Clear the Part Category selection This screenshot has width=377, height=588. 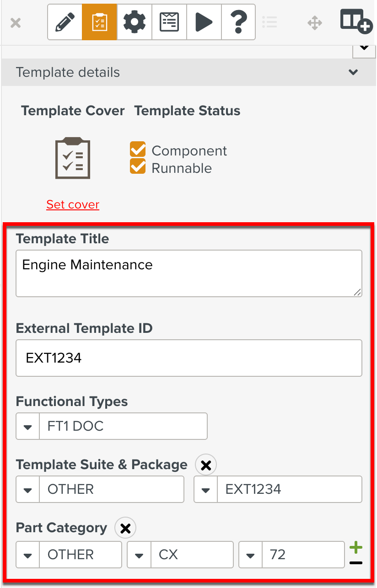(125, 529)
